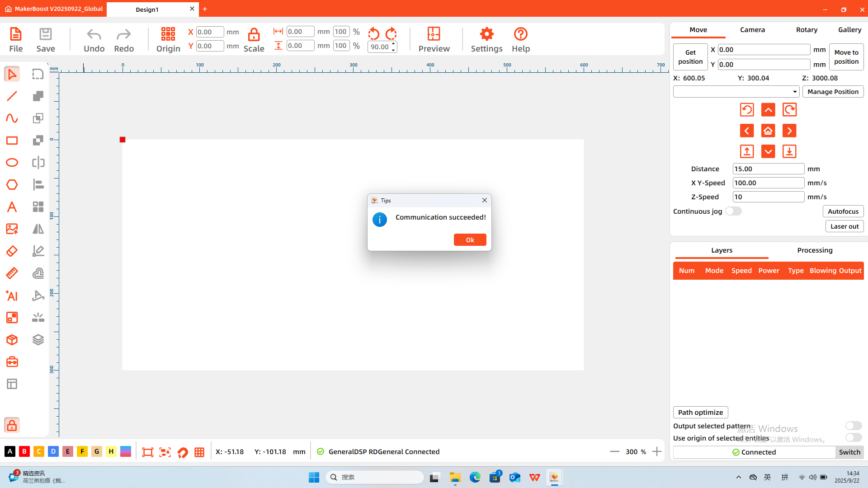Click the Path optimize button

[700, 412]
